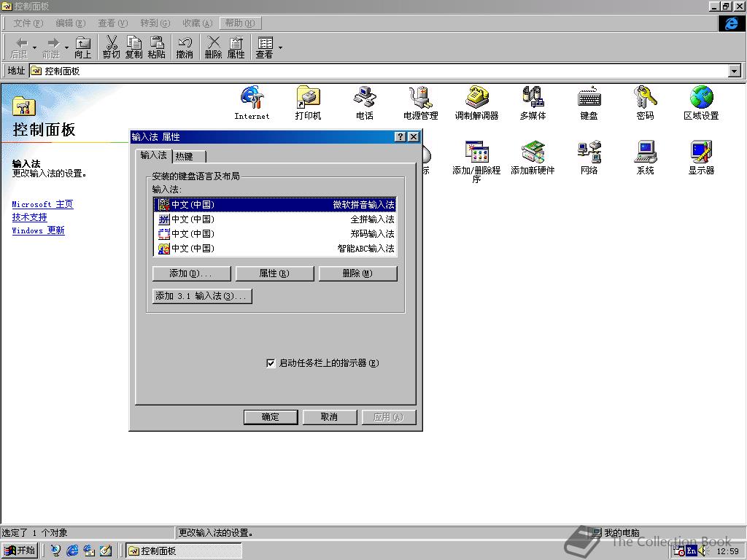Click the 取消 cancel button

pos(330,417)
